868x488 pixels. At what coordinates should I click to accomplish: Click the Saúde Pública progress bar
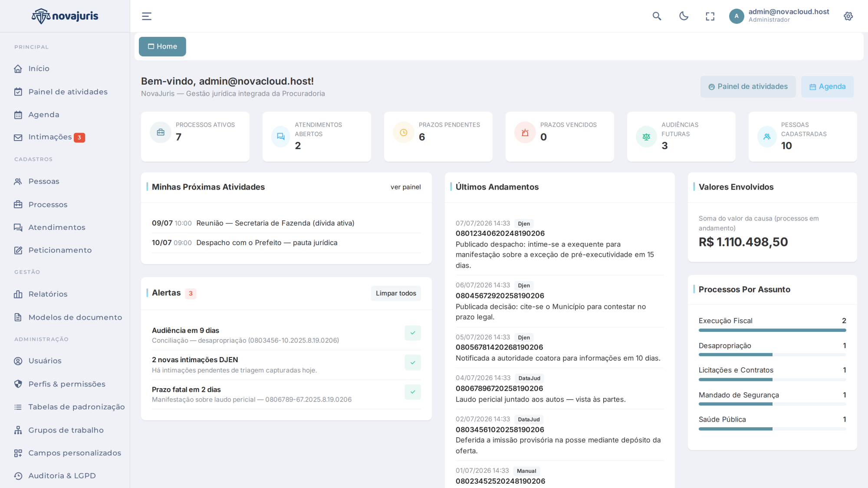tap(772, 429)
